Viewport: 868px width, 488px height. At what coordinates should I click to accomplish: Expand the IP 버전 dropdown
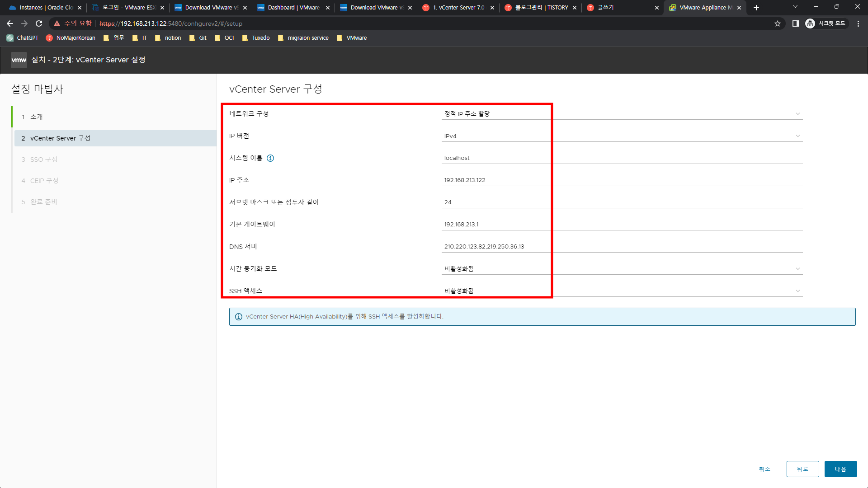797,136
